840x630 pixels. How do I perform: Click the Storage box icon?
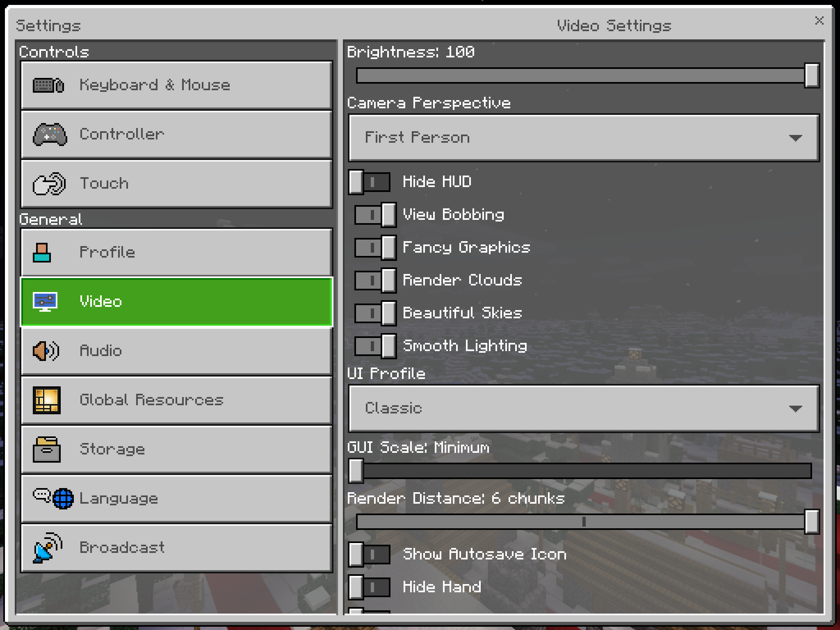[x=46, y=449]
